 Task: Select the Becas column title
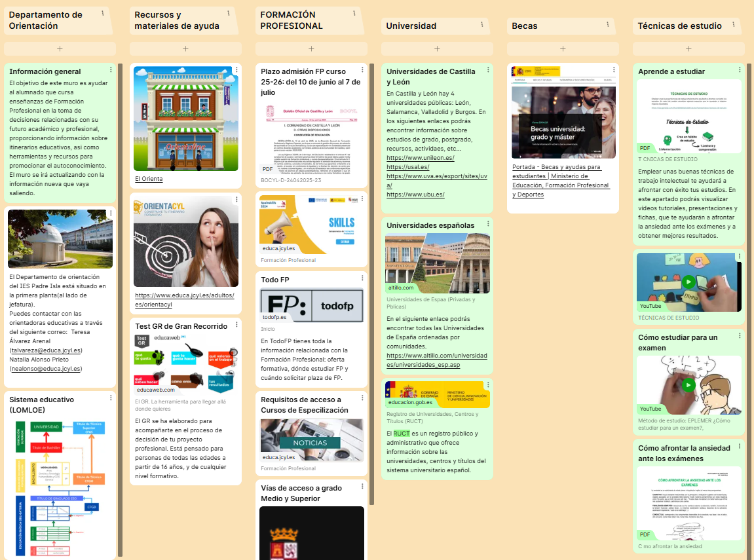tap(524, 26)
